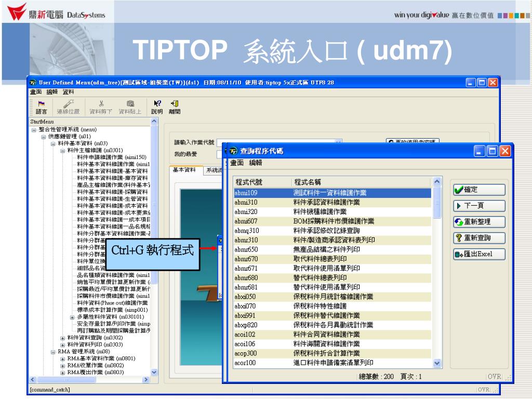Select 料件基本資料維護-採購資料 tree item
The height and width of the screenshot is (399, 532).
tap(112, 192)
